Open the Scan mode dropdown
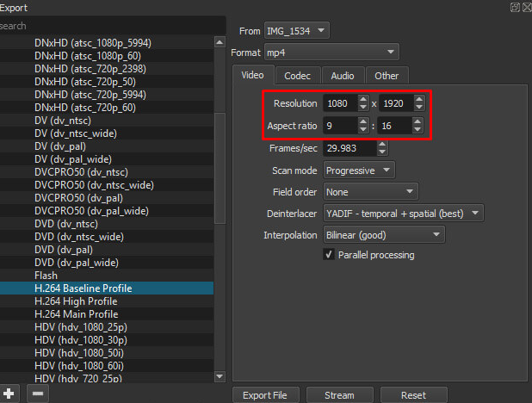This screenshot has height=403, width=532. (359, 170)
